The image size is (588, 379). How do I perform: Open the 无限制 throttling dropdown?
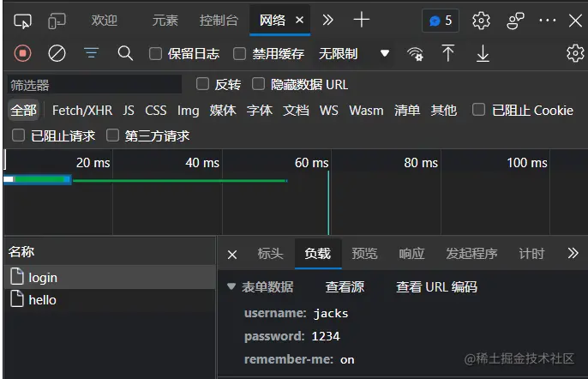click(354, 54)
